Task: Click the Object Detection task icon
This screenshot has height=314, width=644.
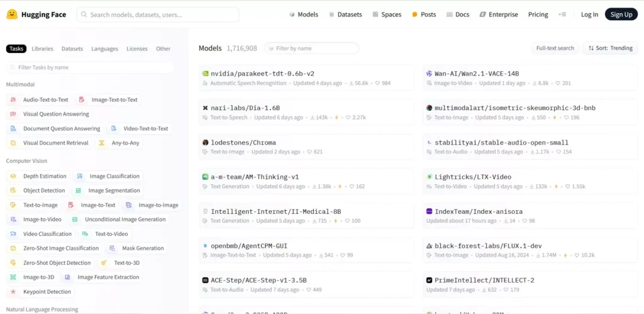Action: (x=13, y=191)
